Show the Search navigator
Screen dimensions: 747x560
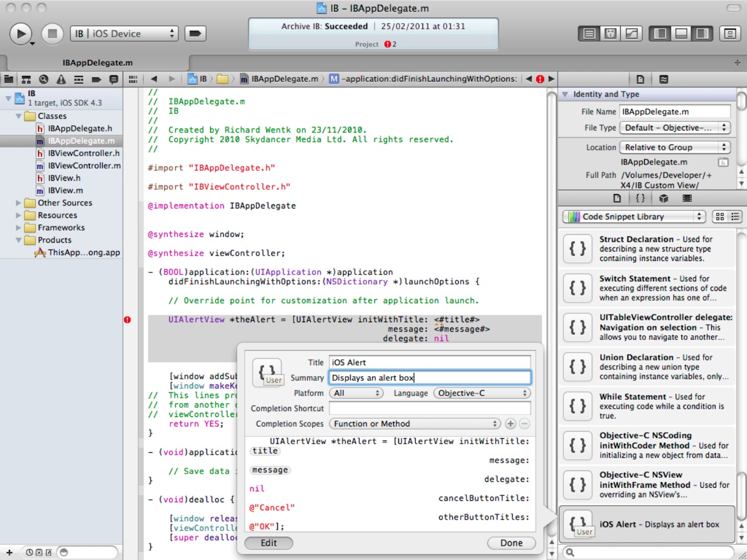[x=44, y=79]
